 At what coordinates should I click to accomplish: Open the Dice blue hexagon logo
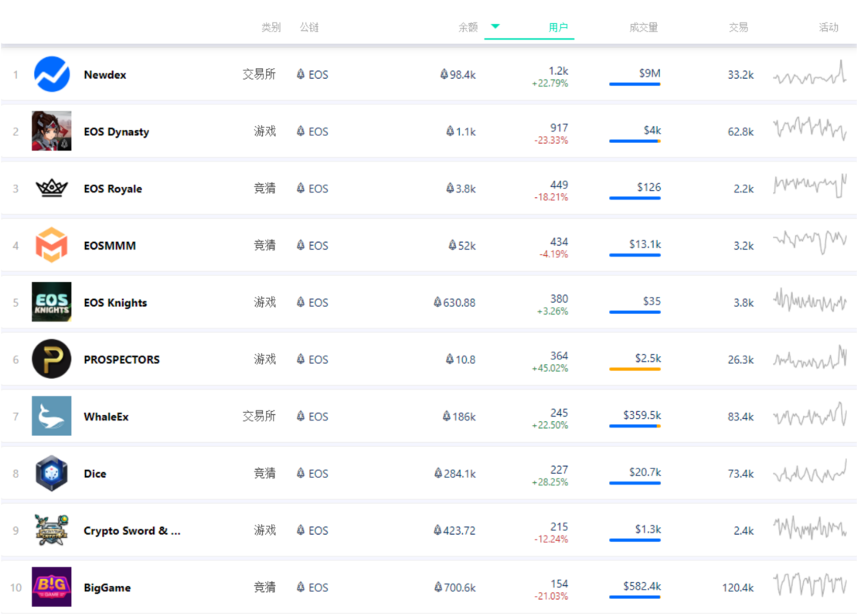coord(52,473)
